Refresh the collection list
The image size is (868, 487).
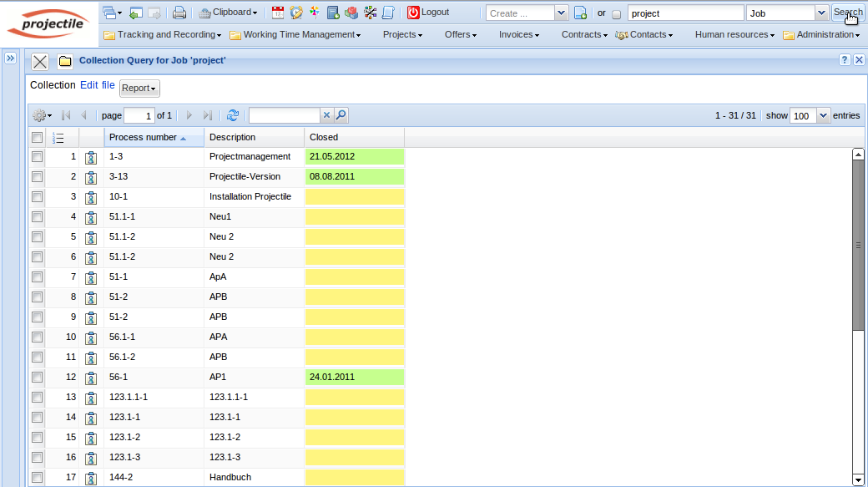coord(233,115)
